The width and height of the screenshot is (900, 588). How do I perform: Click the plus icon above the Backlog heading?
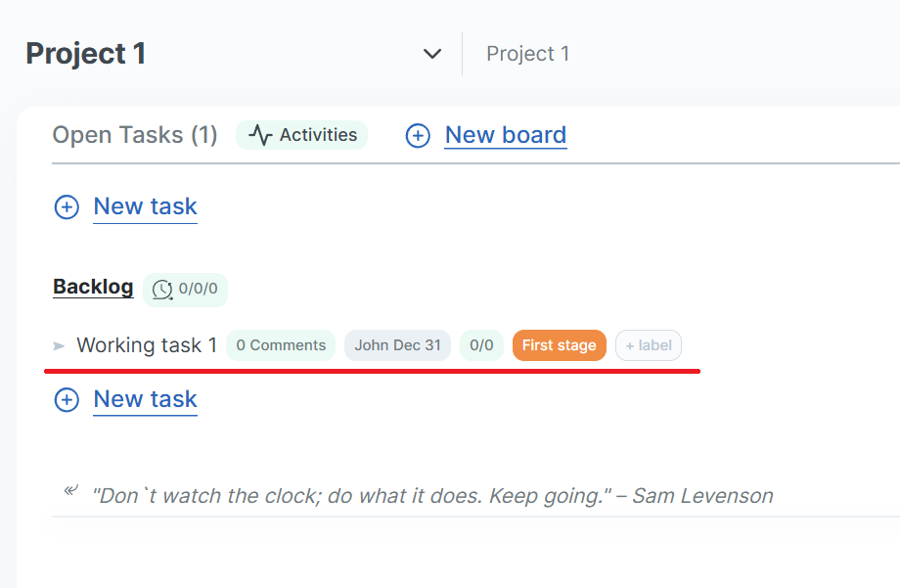pos(67,207)
